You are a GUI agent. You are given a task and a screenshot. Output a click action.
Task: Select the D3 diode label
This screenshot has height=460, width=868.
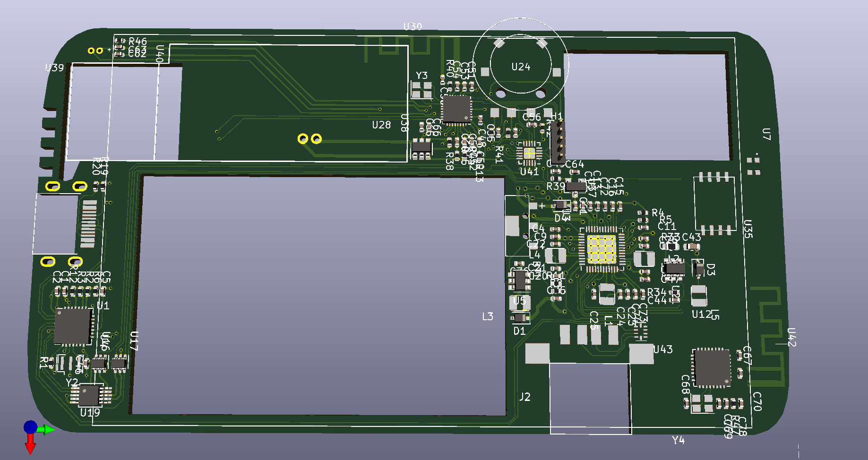point(711,270)
